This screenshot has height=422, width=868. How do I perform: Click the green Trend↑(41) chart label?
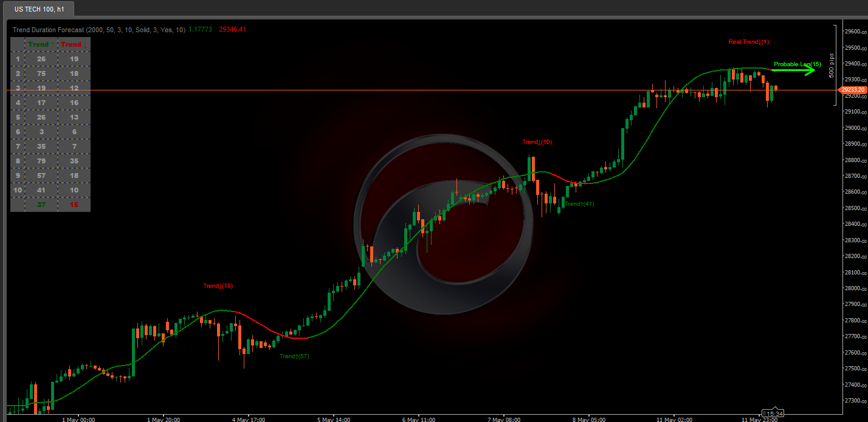click(579, 204)
